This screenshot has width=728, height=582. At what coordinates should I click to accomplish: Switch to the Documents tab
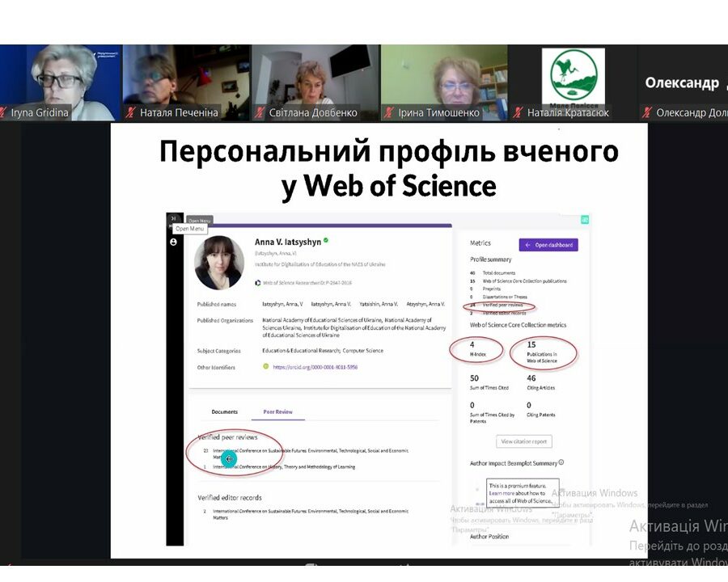tap(225, 411)
